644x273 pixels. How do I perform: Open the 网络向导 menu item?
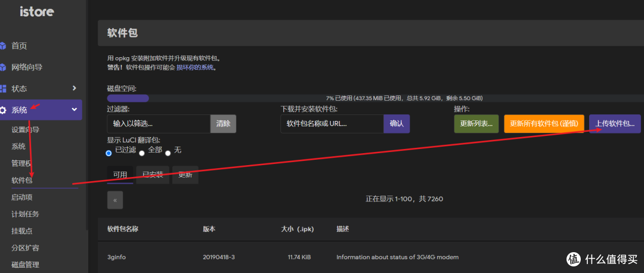(x=27, y=67)
